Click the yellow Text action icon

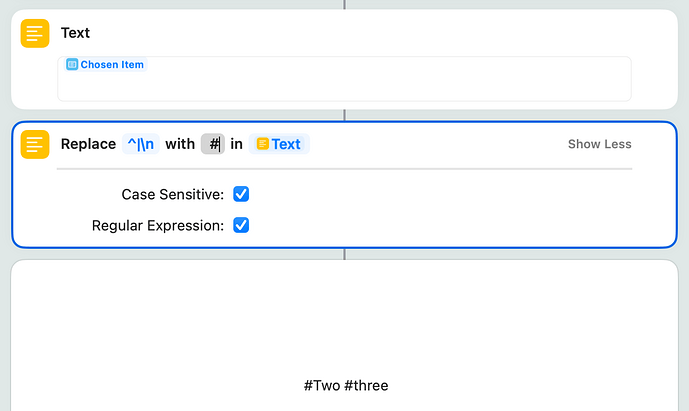35,33
